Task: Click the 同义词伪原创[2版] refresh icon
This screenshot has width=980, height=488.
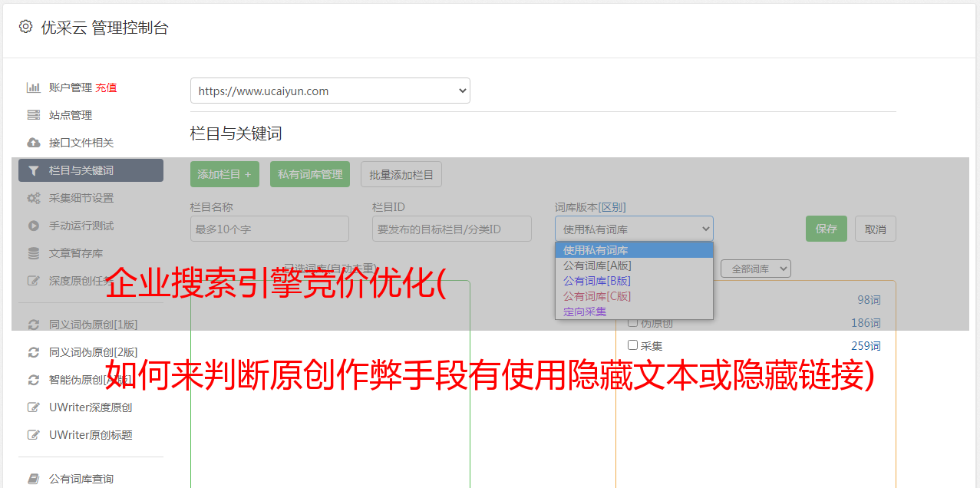Action: (x=33, y=352)
